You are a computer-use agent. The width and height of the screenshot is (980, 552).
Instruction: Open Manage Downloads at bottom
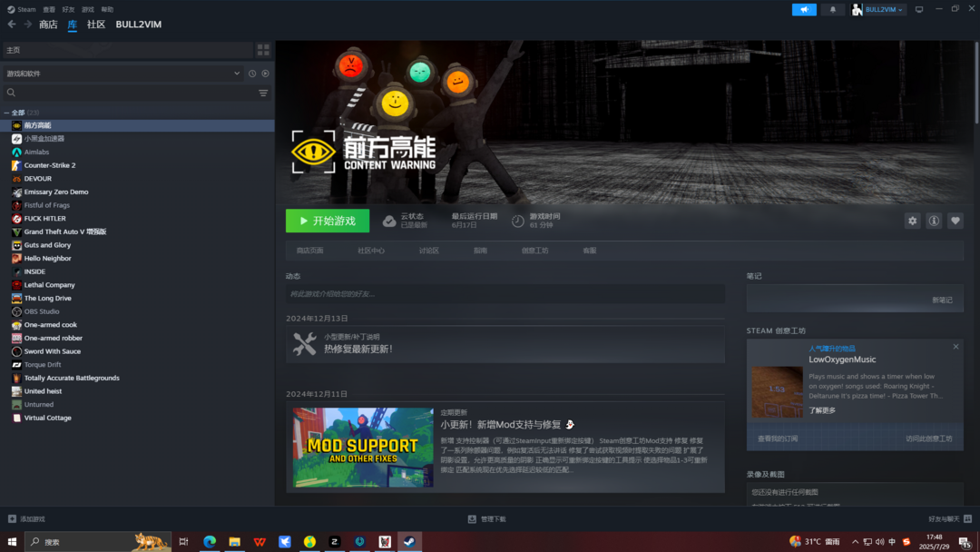click(487, 519)
